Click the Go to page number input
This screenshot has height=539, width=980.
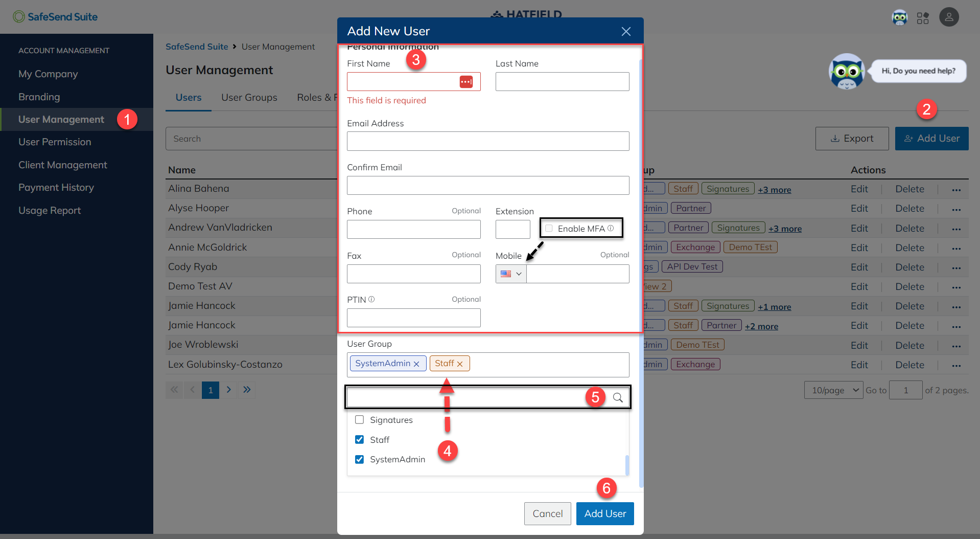pos(905,390)
